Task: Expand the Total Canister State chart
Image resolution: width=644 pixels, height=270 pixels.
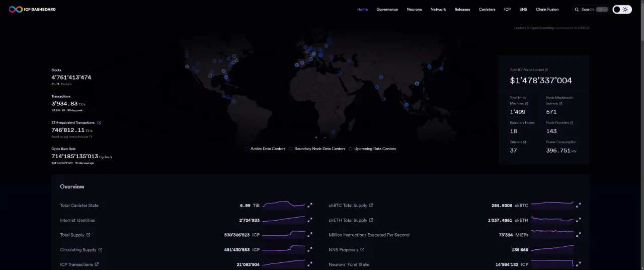Action: [310, 205]
